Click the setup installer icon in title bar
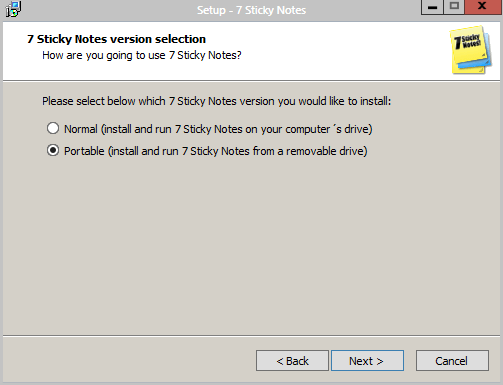This screenshot has width=503, height=385. 13,9
